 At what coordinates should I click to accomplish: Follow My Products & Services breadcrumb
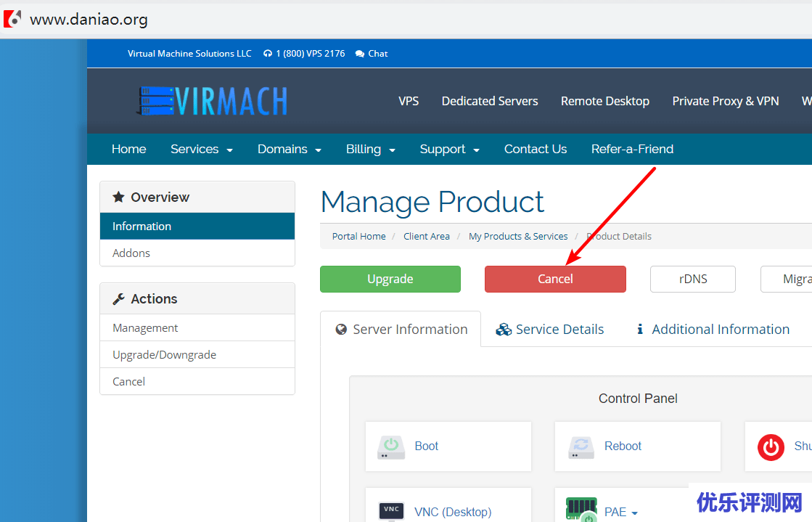[x=518, y=237]
